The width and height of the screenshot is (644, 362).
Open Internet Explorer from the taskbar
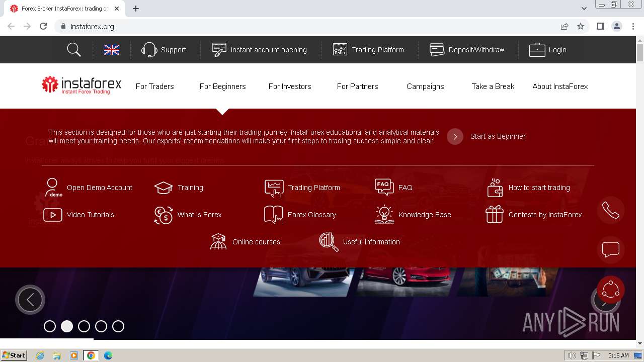point(40,355)
